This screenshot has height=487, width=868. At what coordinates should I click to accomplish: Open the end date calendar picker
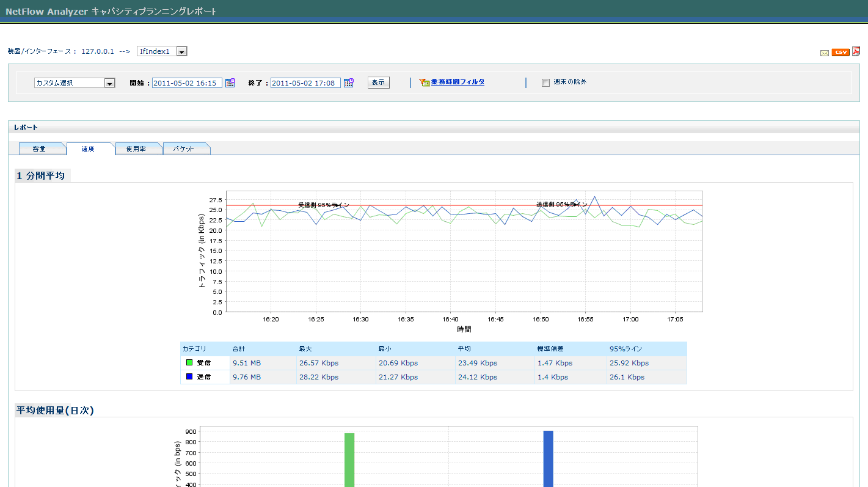pos(349,83)
